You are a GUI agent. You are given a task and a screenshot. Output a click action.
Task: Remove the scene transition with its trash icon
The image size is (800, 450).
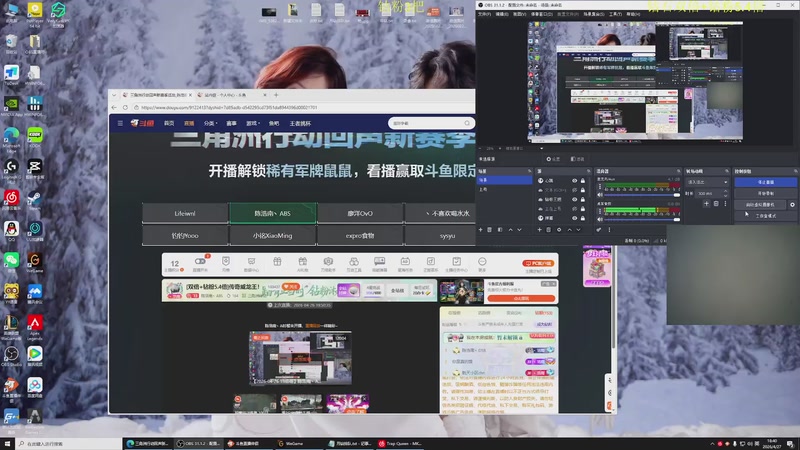pos(716,204)
